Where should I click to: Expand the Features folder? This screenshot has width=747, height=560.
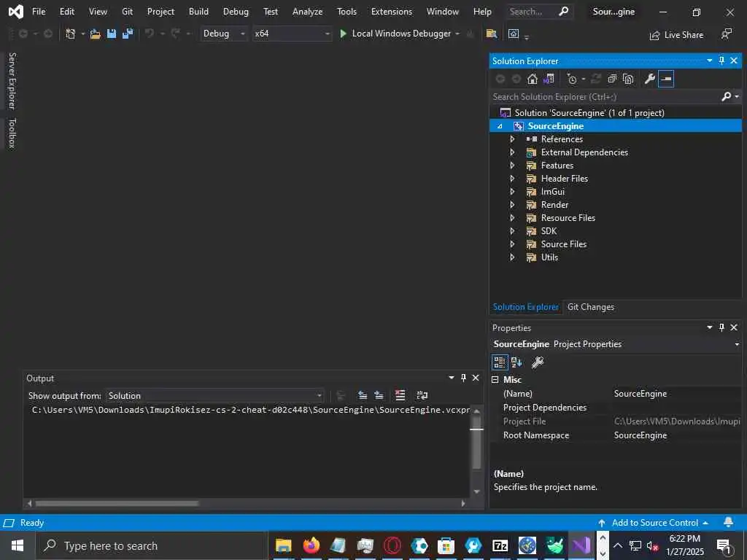512,166
